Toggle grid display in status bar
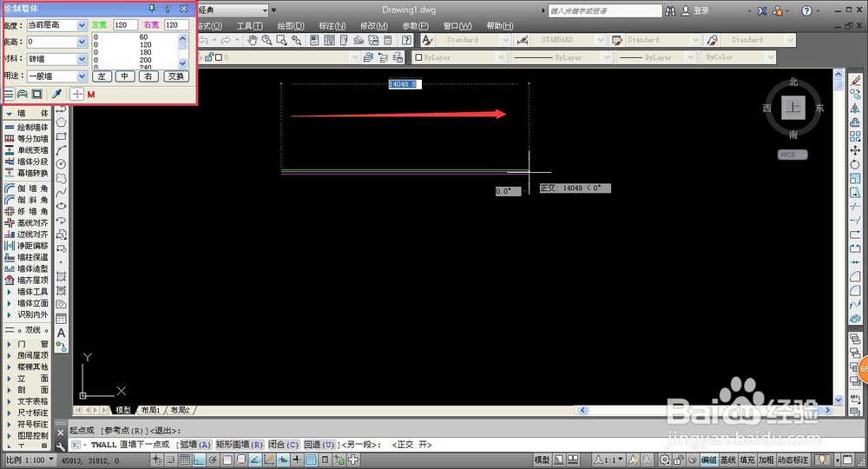Image resolution: width=868 pixels, height=469 pixels. click(x=184, y=459)
